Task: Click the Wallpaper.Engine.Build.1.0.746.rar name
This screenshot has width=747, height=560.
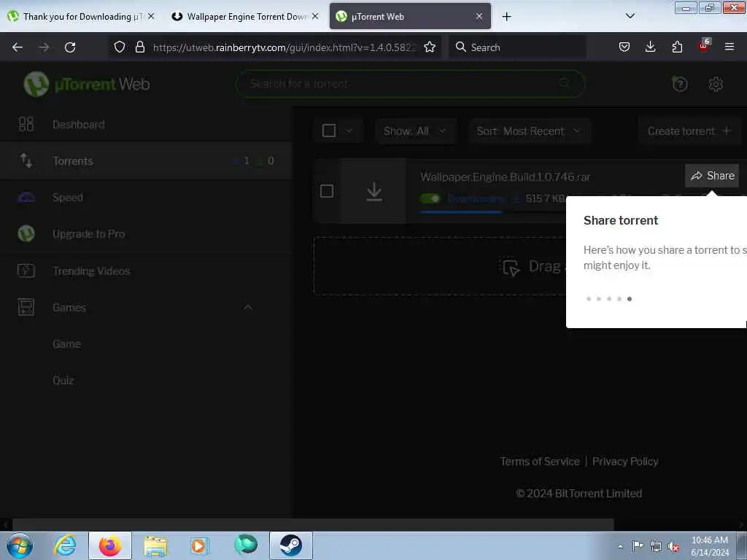Action: 506,177
